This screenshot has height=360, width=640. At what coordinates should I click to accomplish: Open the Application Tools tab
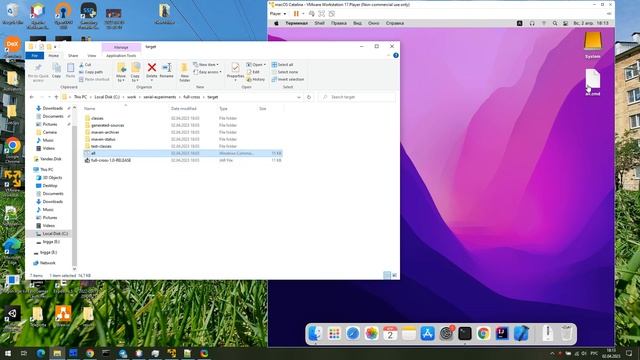121,56
